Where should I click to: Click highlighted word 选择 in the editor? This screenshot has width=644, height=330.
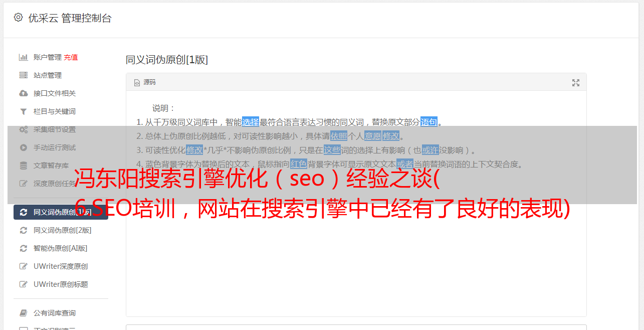pos(251,122)
